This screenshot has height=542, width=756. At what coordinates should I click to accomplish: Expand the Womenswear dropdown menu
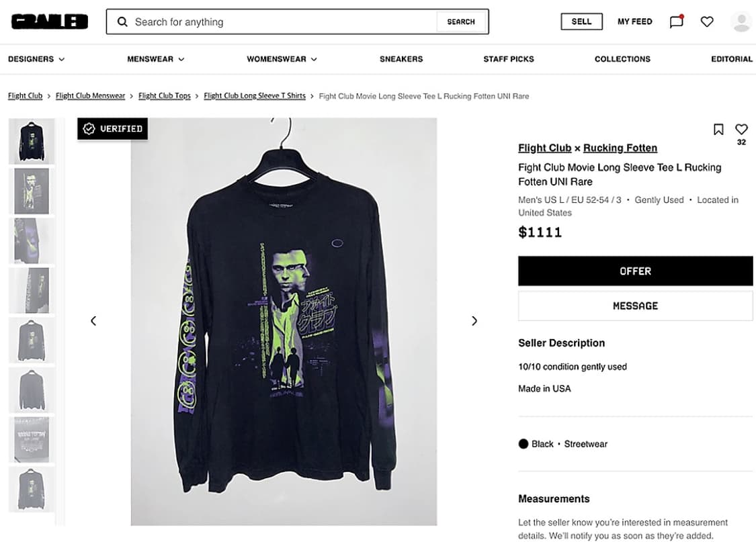point(282,59)
